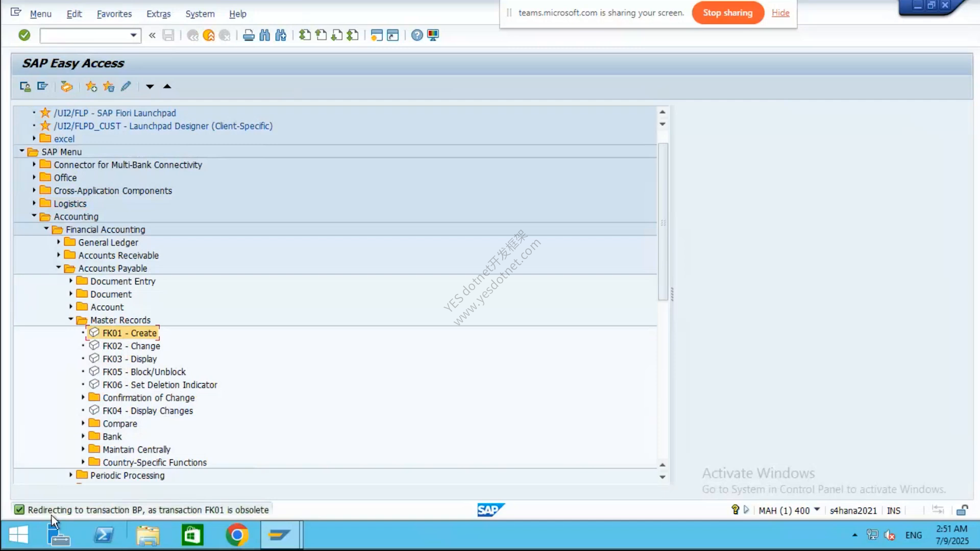
Task: Open Chrome from the Windows taskbar
Action: click(x=237, y=535)
